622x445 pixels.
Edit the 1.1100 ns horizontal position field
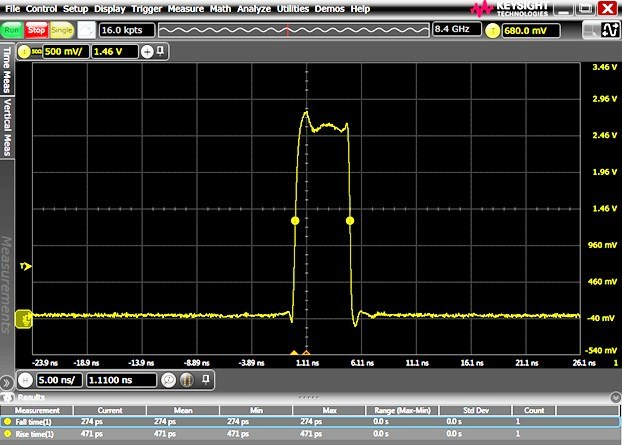(x=121, y=380)
